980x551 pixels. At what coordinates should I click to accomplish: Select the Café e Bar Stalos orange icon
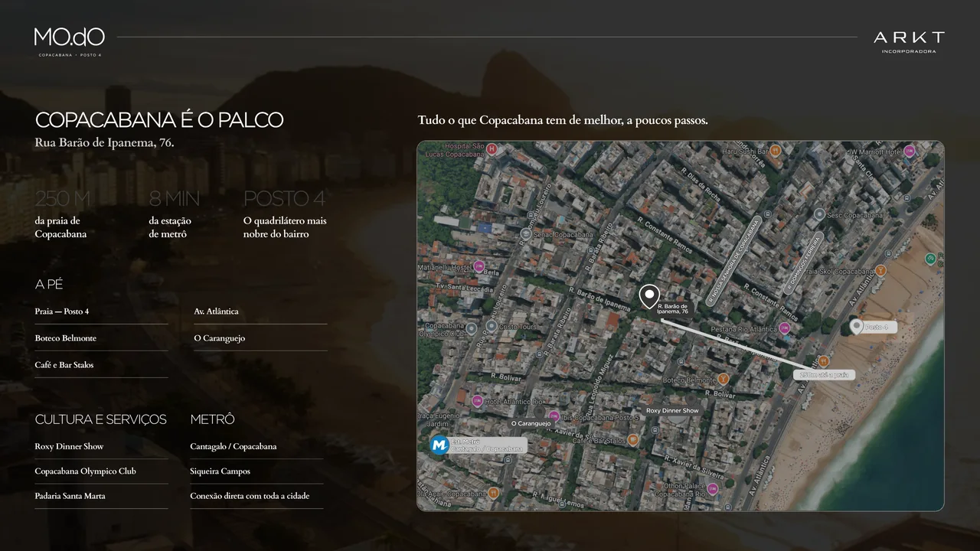tap(632, 439)
